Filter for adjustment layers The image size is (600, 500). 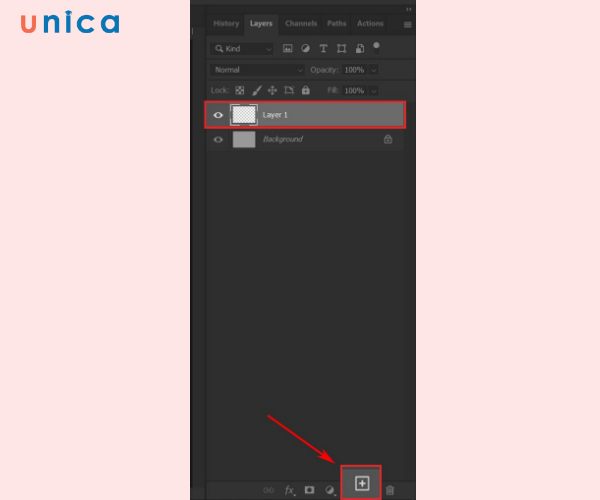point(305,48)
